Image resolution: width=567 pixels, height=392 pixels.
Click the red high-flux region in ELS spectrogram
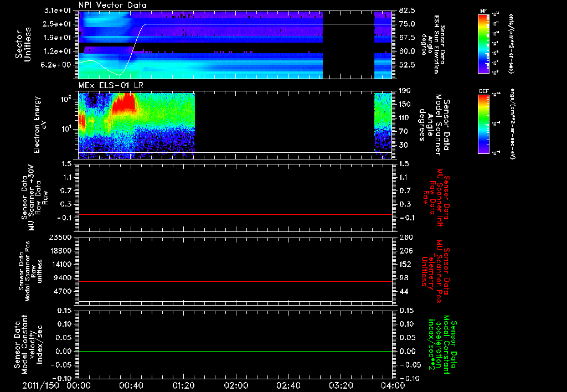[x=123, y=104]
